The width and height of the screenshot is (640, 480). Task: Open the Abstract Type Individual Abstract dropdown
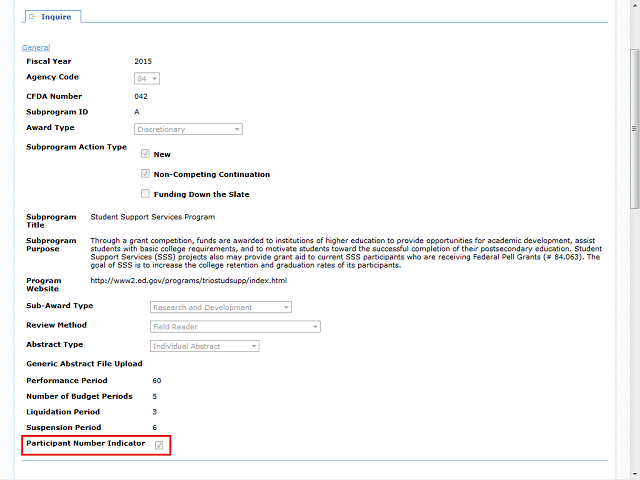[x=205, y=346]
